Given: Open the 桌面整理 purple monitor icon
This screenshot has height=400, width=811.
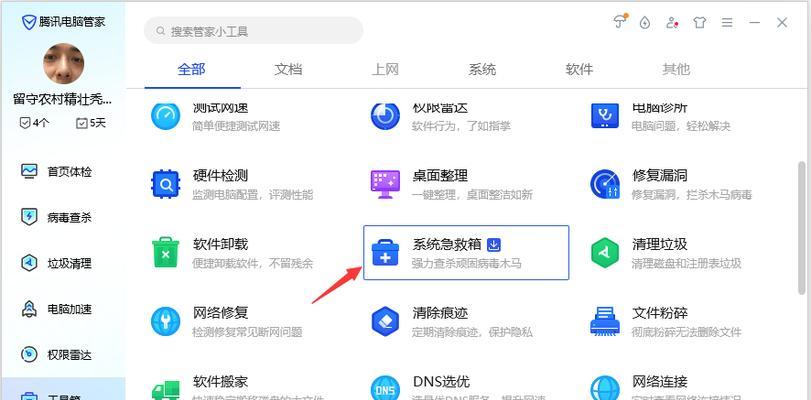Looking at the screenshot, I should point(385,184).
